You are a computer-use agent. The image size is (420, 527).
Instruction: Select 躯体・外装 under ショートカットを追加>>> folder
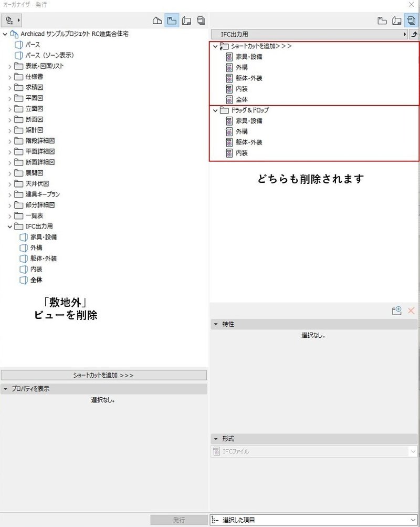coord(249,78)
